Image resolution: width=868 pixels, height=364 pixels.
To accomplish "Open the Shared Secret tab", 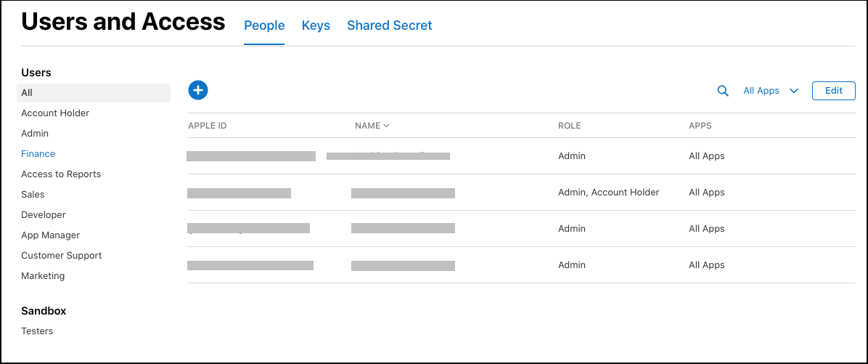I will click(x=389, y=25).
